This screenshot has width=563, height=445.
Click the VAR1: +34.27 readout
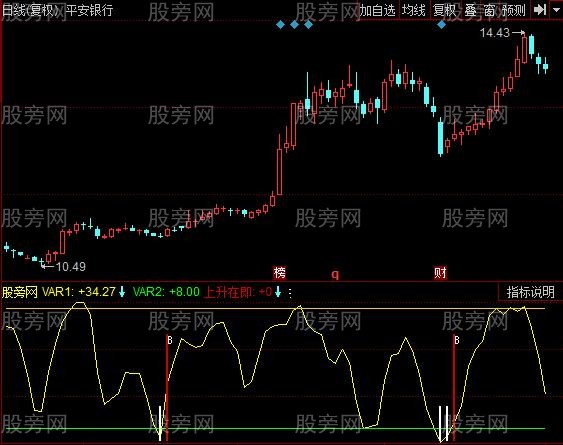tap(79, 291)
